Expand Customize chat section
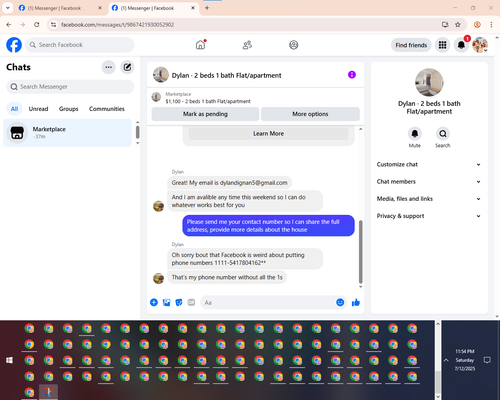 [429, 164]
